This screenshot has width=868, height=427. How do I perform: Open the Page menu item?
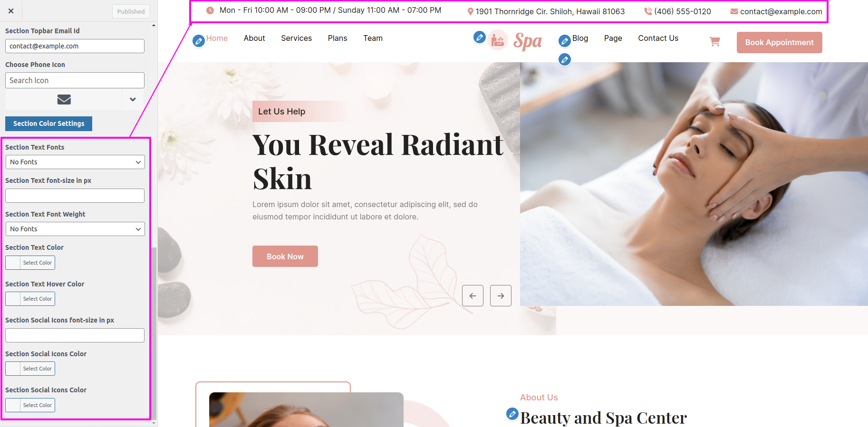click(x=613, y=38)
